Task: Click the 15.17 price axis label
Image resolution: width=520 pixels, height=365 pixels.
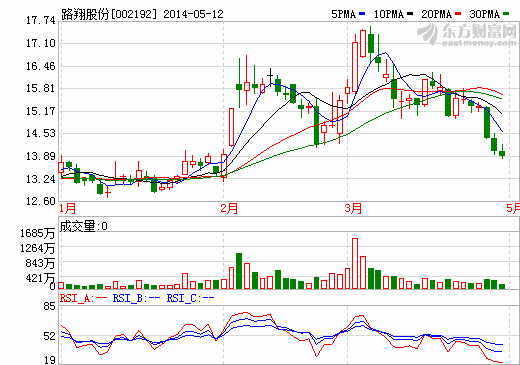Action: (x=41, y=111)
